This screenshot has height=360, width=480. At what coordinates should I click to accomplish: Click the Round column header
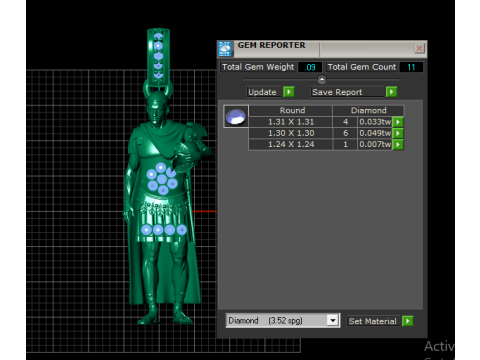coord(291,110)
